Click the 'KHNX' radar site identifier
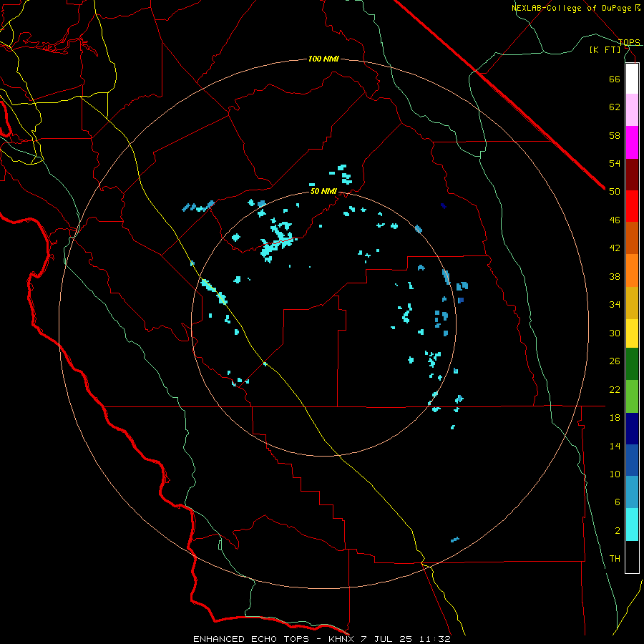 (342, 639)
